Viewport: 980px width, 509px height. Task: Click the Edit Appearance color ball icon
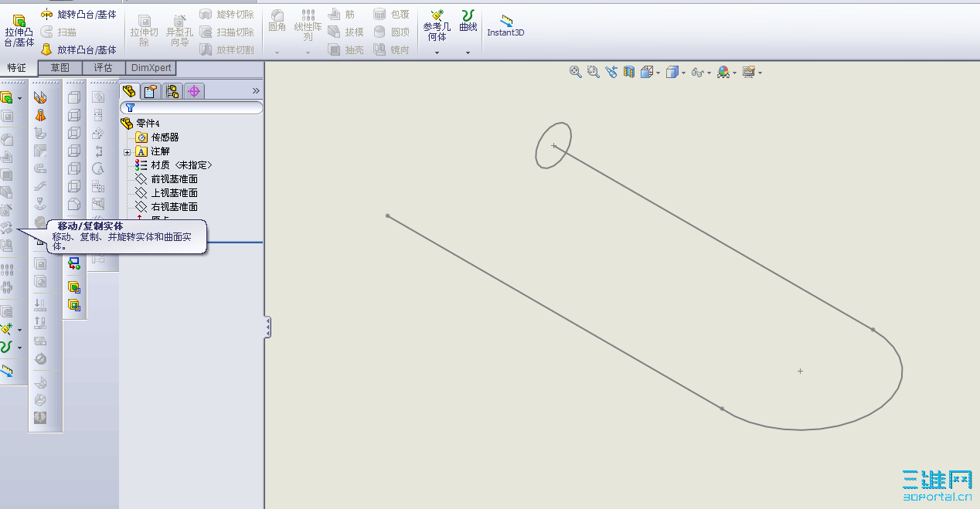click(723, 72)
